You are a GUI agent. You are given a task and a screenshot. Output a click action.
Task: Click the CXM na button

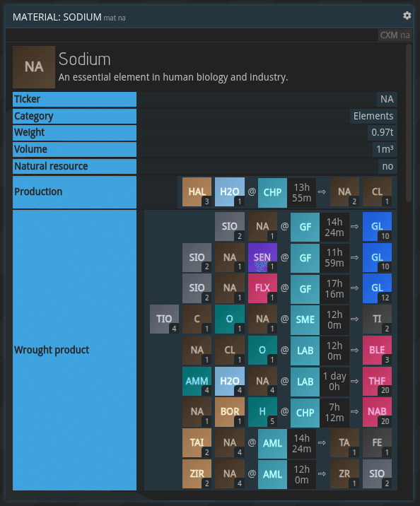point(395,35)
